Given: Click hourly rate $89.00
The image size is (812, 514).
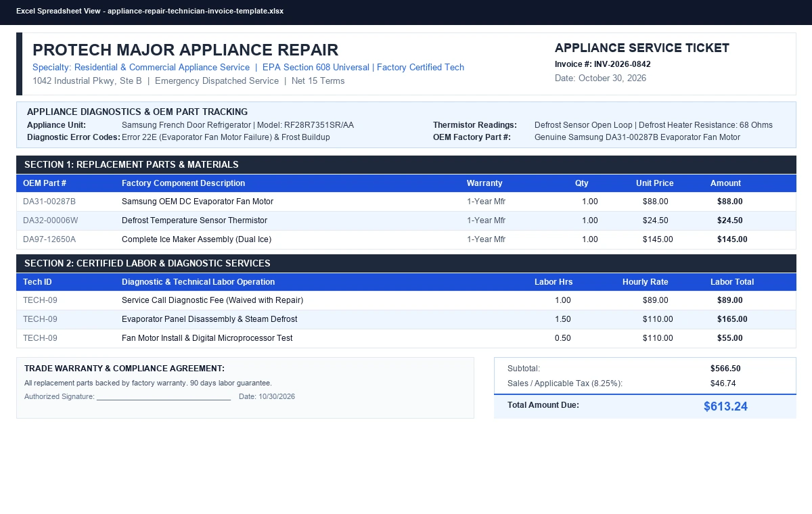Looking at the screenshot, I should (656, 300).
